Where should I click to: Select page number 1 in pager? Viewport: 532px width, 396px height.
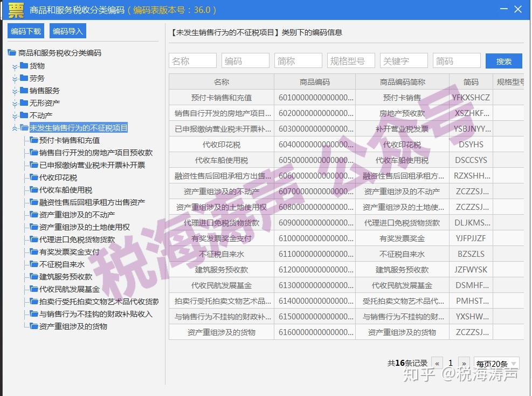click(451, 363)
